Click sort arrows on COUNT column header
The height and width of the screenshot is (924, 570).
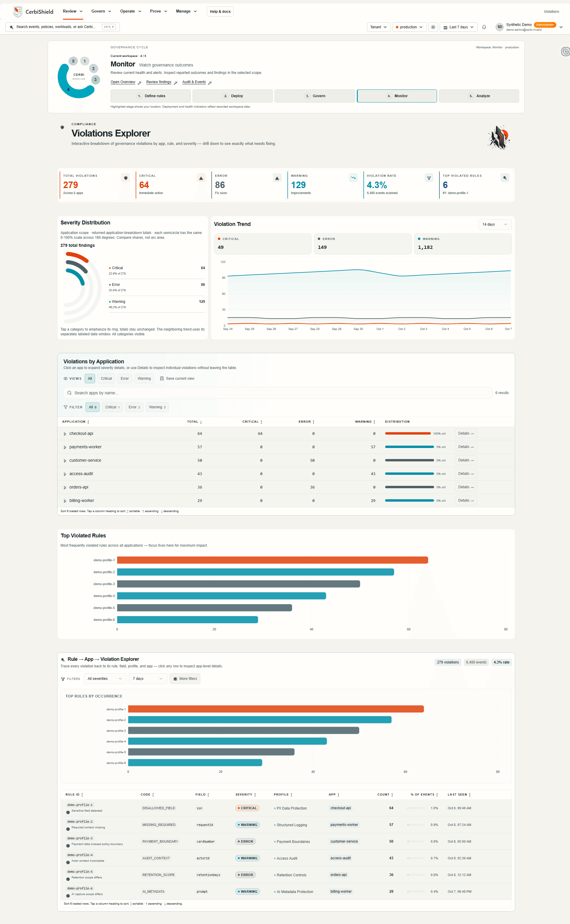coord(392,795)
